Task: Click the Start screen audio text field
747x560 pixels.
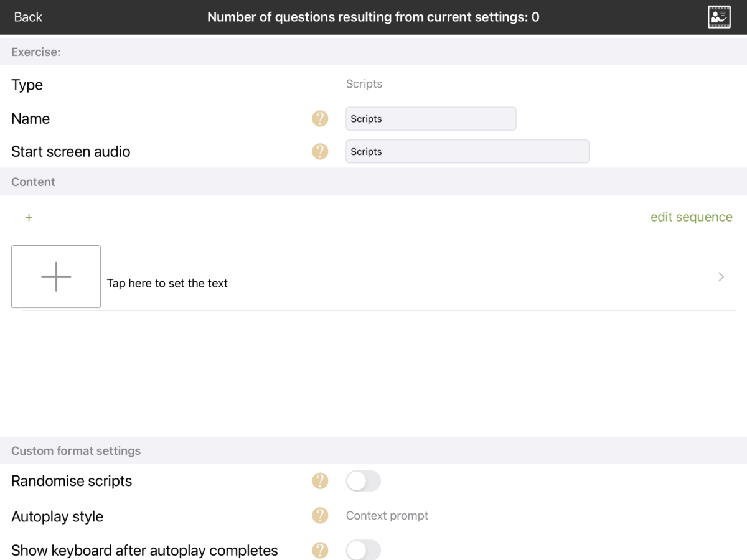Action: pyautogui.click(x=467, y=152)
